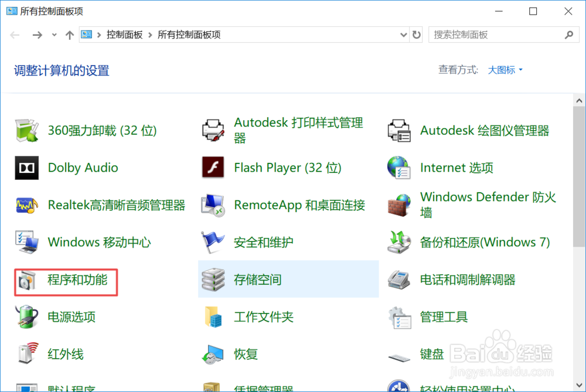The image size is (586, 392).
Task: Click the Back navigation arrow
Action: click(15, 35)
